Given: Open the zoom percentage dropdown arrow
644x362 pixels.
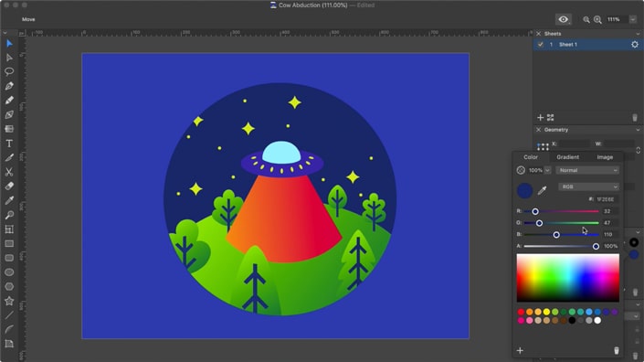Looking at the screenshot, I should click(x=633, y=19).
